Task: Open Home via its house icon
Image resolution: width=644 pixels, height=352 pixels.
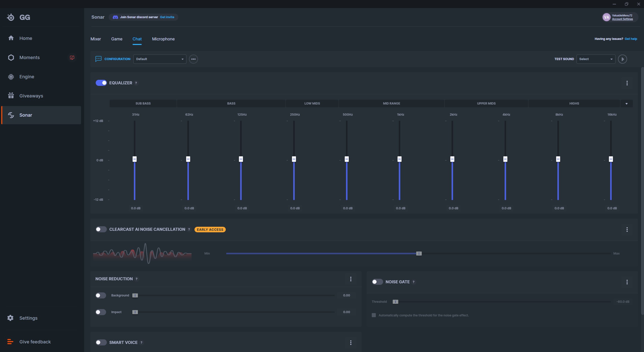Action: click(x=11, y=38)
